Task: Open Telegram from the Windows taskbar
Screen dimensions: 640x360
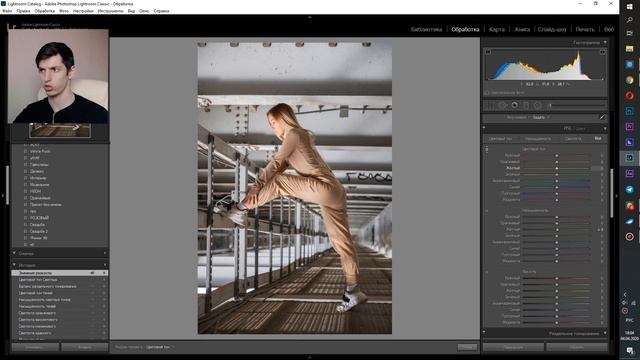Action: click(x=629, y=189)
